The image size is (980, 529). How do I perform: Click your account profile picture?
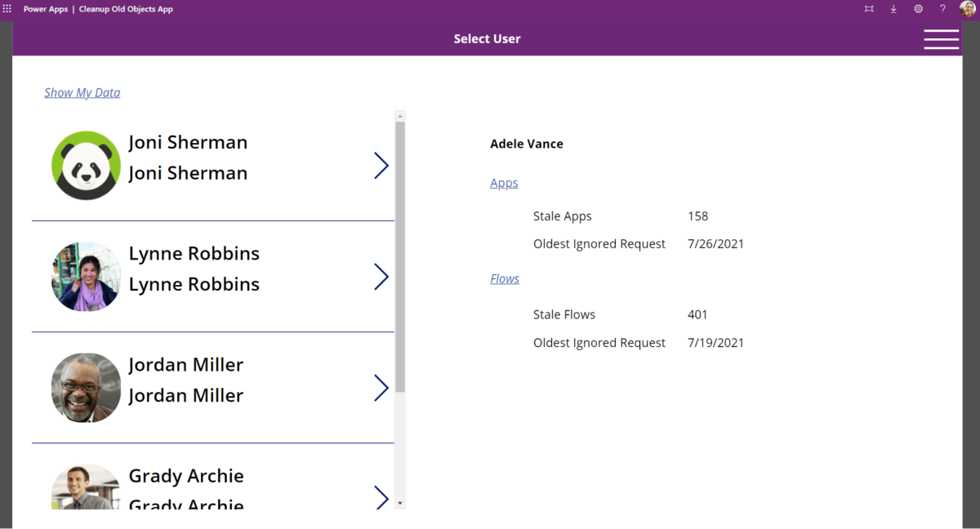pyautogui.click(x=968, y=8)
